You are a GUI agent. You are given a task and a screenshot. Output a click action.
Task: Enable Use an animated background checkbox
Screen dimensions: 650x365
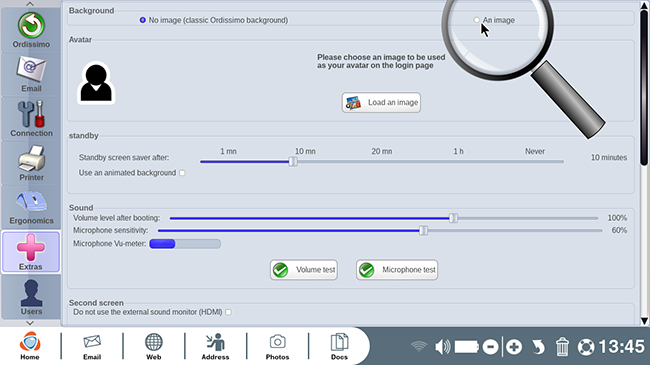182,173
